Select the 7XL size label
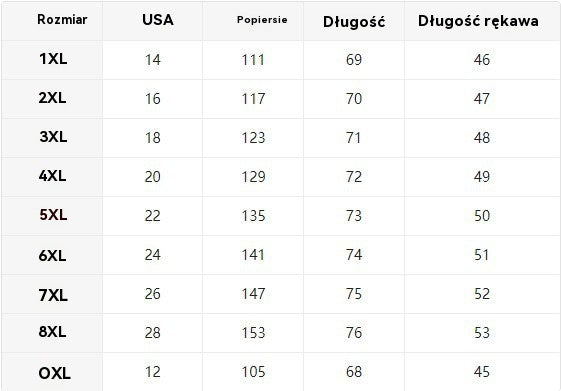The height and width of the screenshot is (391, 561). pos(53,295)
